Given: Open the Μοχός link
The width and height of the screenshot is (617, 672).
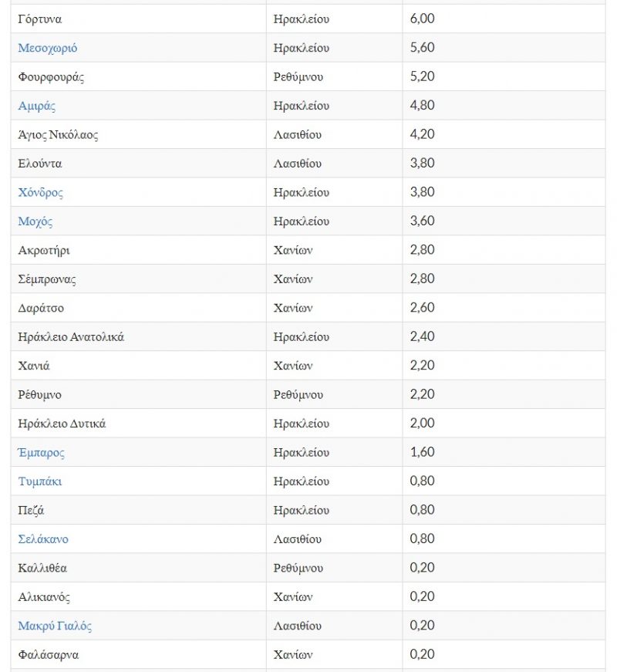Looking at the screenshot, I should [x=35, y=221].
